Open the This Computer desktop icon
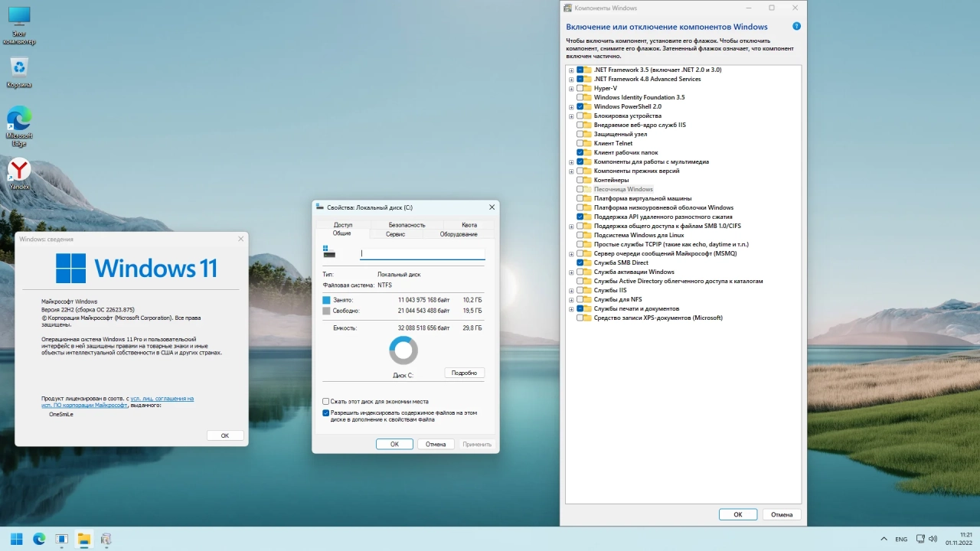980x551 pixels. pyautogui.click(x=19, y=25)
